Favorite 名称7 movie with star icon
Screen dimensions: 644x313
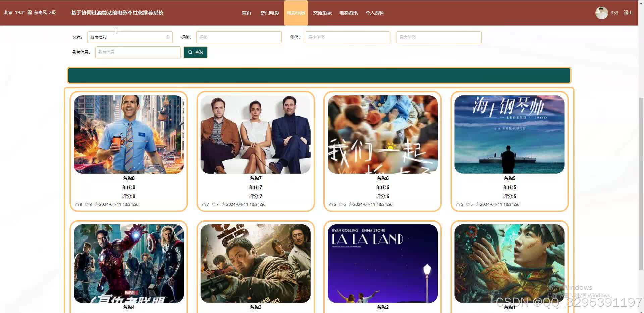[214, 204]
